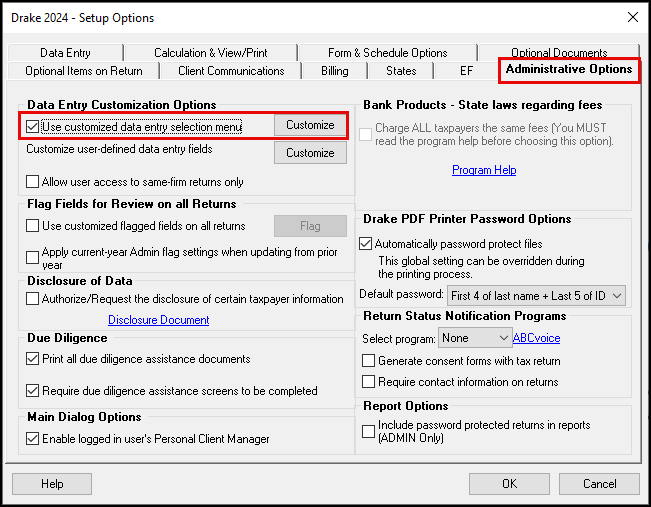Enable Apply current-year Admin flag settings checkbox
651x507 pixels.
32,257
